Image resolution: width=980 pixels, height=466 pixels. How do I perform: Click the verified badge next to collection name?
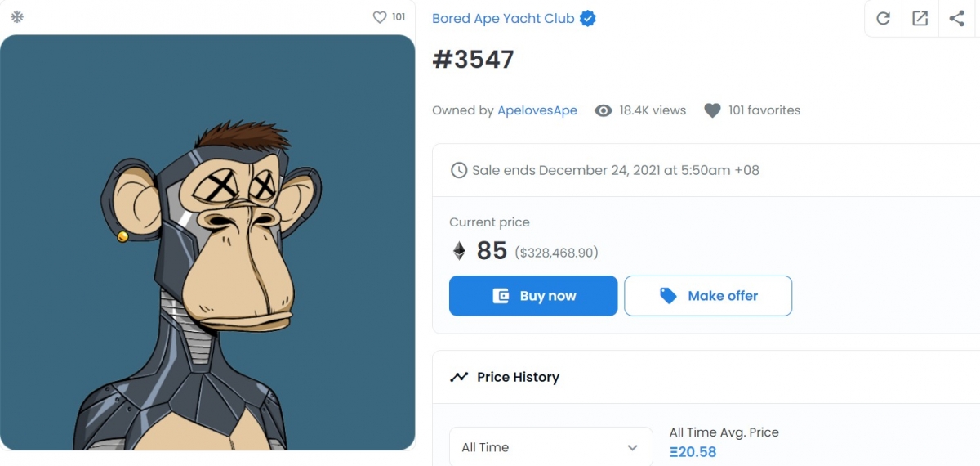coord(587,18)
